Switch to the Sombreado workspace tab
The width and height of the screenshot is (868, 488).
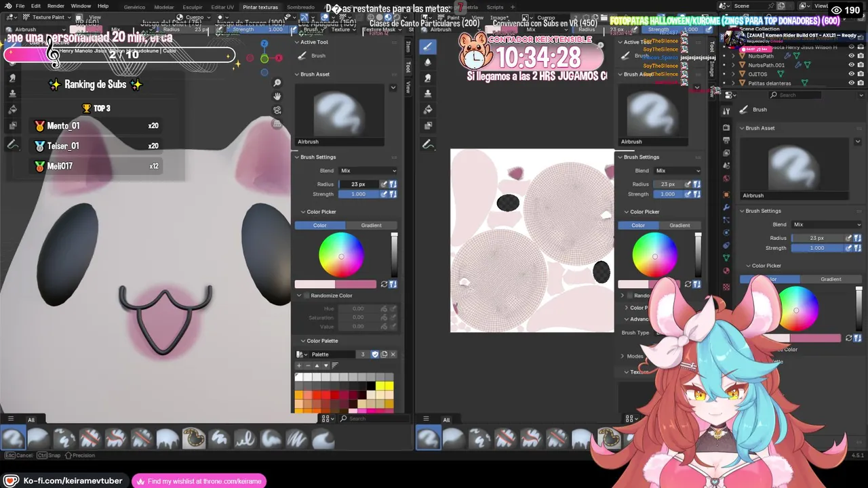pos(300,7)
